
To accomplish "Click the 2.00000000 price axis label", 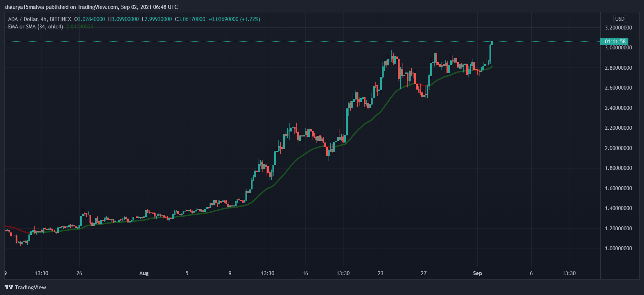I will click(618, 148).
